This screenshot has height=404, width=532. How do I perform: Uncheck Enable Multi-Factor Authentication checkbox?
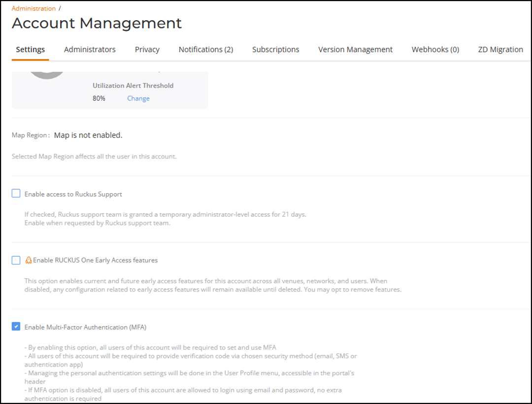16,326
